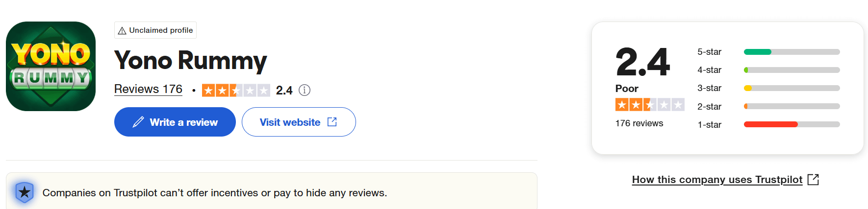Filter reviews by 5-star rating
This screenshot has width=868, height=209.
(x=768, y=52)
